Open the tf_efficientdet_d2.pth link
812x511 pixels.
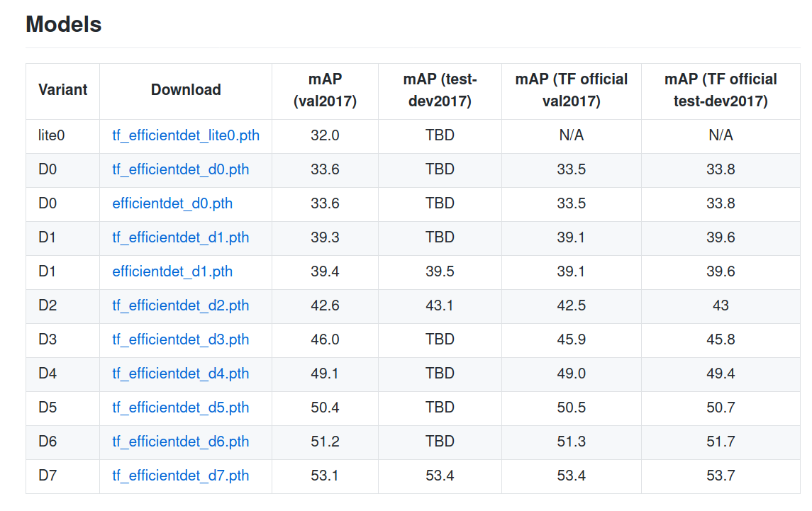point(181,306)
